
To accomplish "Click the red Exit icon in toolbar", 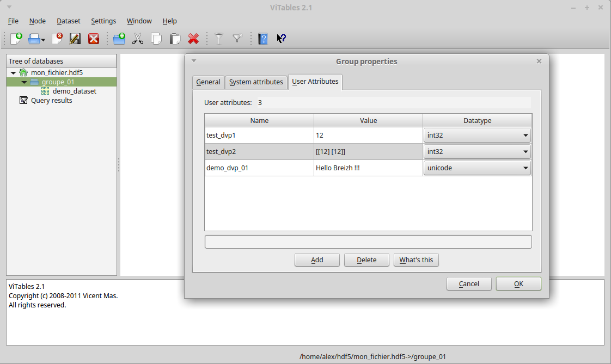I will (x=94, y=39).
